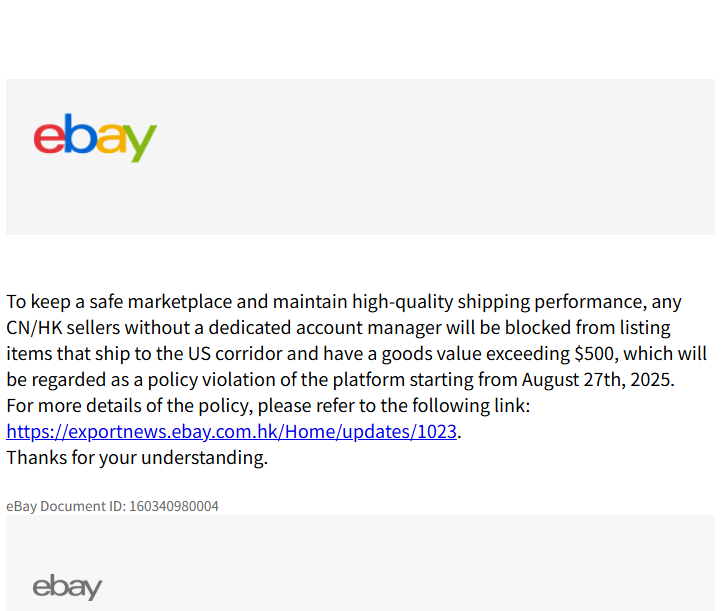Open the exportnews.ebay.com.hk policy link
Screen dimensions: 724x611
click(231, 432)
